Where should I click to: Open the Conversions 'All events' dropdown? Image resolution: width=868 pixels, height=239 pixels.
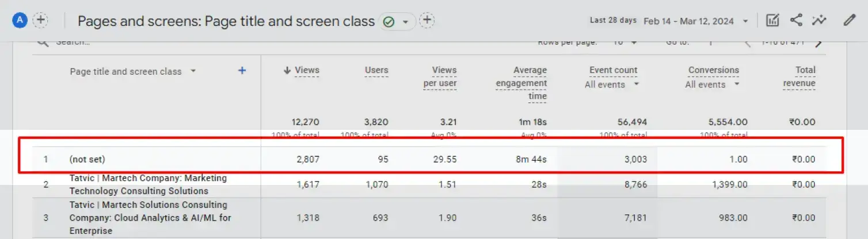(x=713, y=84)
